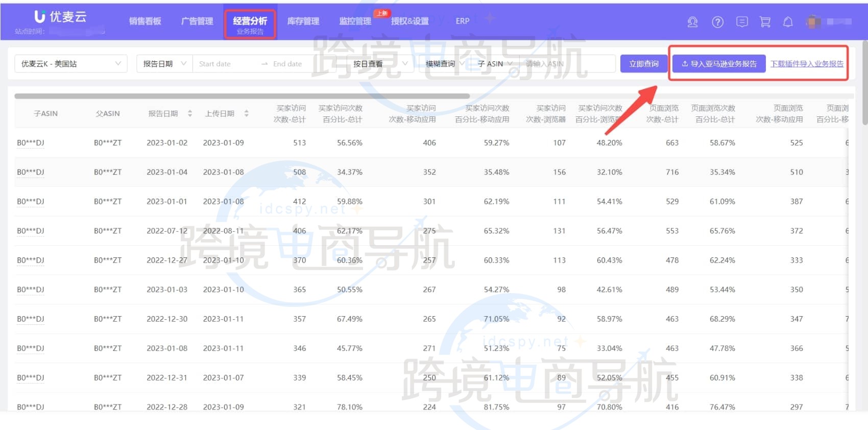This screenshot has width=868, height=430.
Task: Open the notification bell
Action: tap(788, 22)
